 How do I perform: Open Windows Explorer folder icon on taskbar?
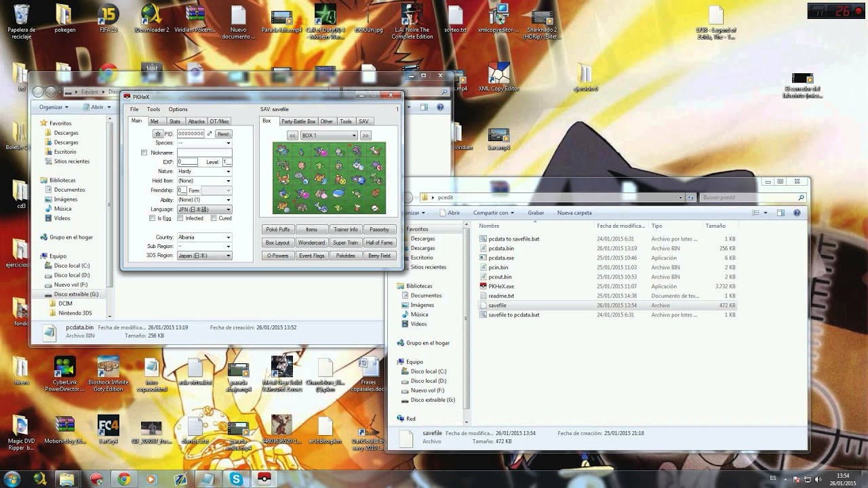click(x=67, y=479)
